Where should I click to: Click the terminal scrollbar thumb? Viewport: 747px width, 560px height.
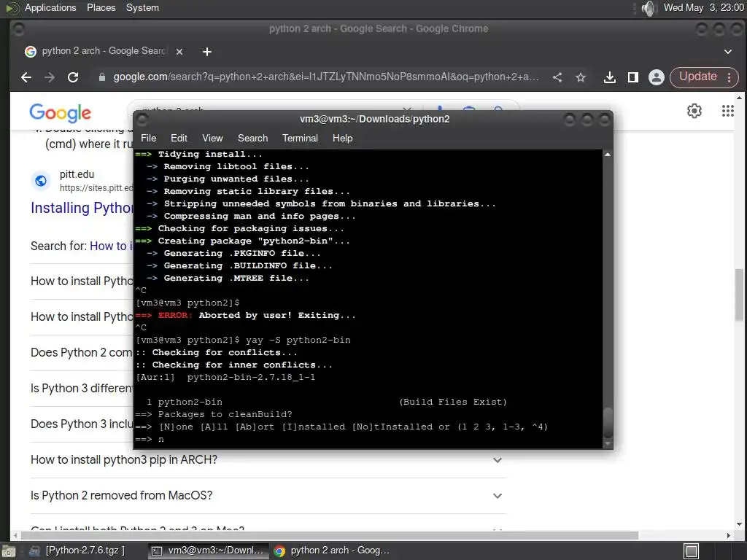[608, 423]
